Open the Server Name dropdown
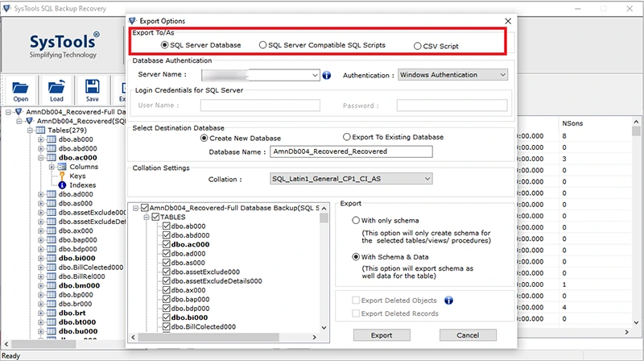This screenshot has height=361, width=644. click(x=315, y=75)
